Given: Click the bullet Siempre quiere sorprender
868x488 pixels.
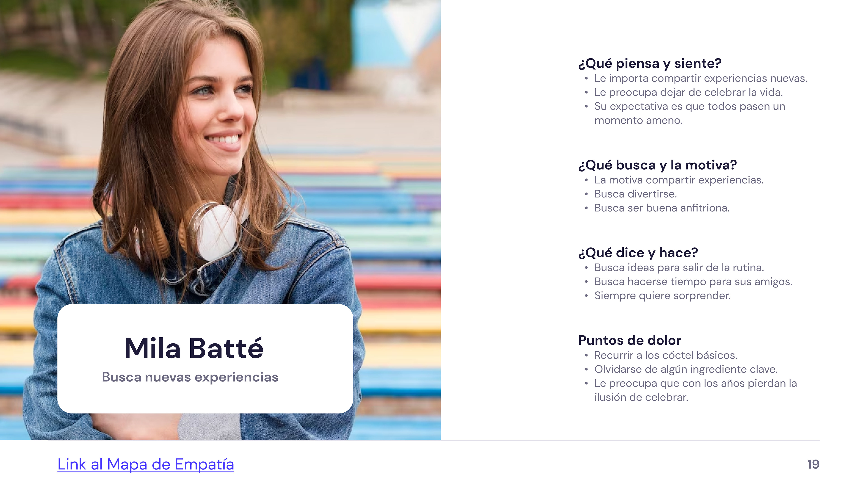Looking at the screenshot, I should (663, 296).
